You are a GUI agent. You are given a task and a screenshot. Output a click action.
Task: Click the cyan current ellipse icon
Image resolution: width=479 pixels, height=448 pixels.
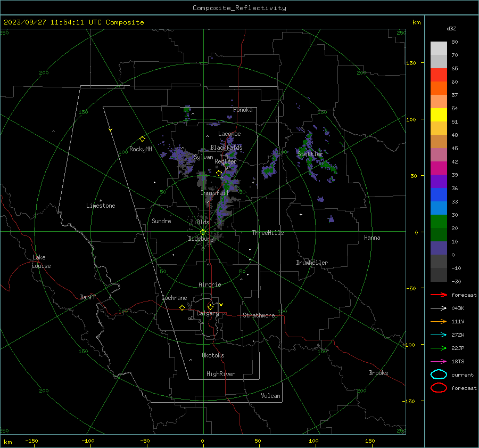[439, 374]
